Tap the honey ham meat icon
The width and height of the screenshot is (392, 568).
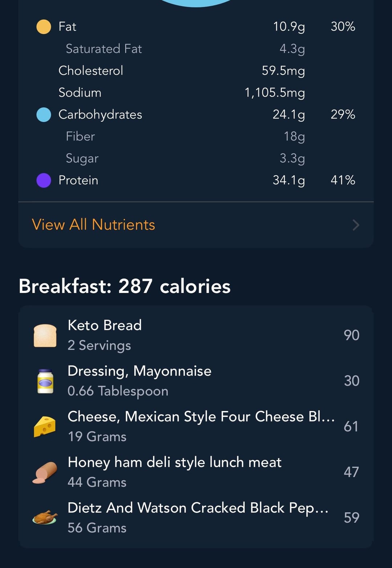pos(45,472)
